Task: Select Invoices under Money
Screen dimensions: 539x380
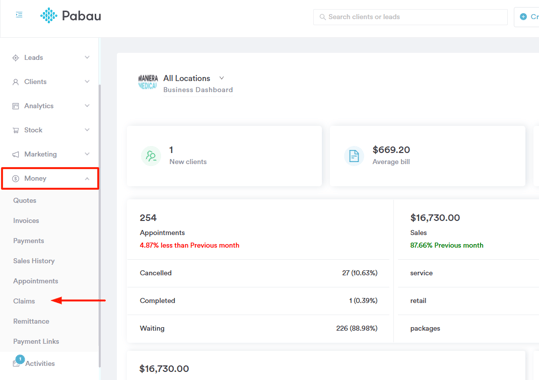Action: (26, 221)
